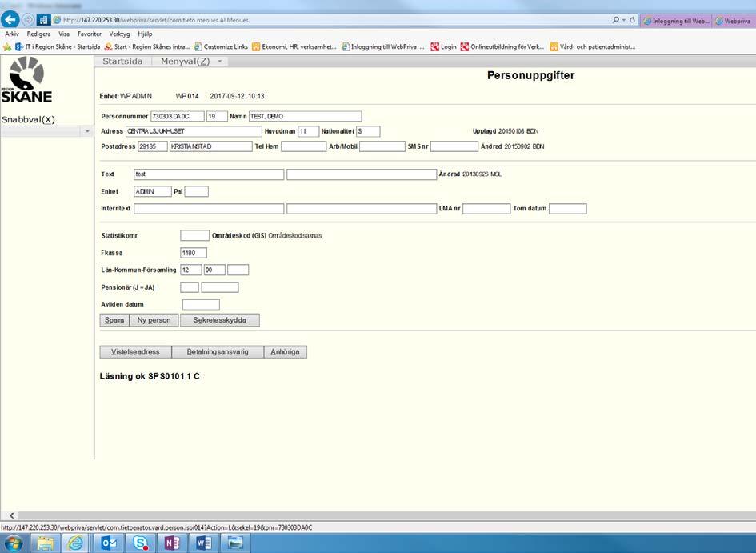Open Skype from the taskbar

pyautogui.click(x=140, y=543)
